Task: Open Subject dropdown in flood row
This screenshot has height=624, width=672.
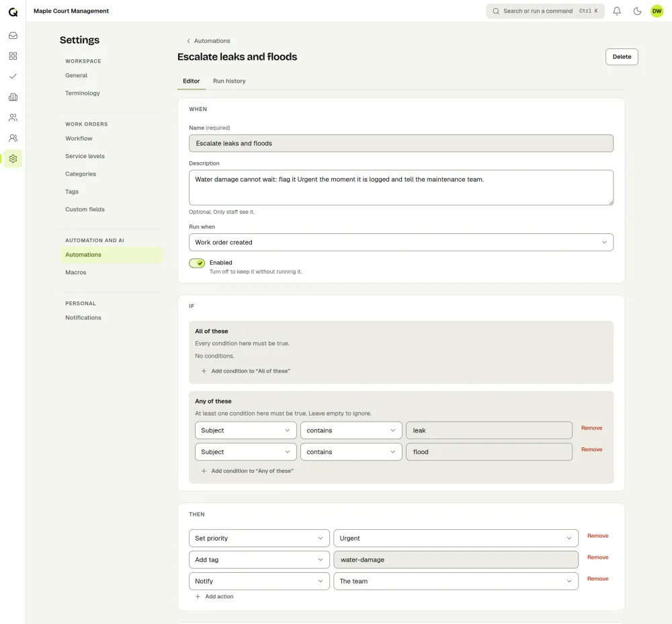Action: pos(245,452)
